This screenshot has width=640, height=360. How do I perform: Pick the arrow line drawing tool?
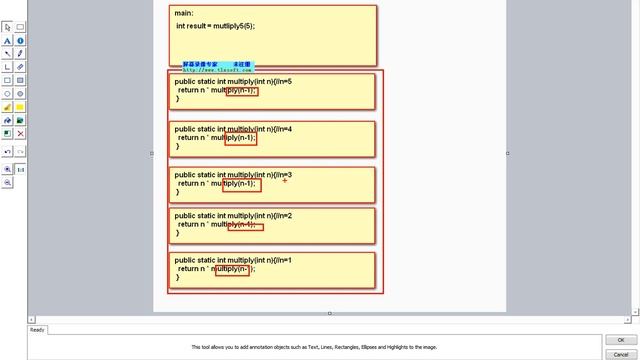coord(7,54)
